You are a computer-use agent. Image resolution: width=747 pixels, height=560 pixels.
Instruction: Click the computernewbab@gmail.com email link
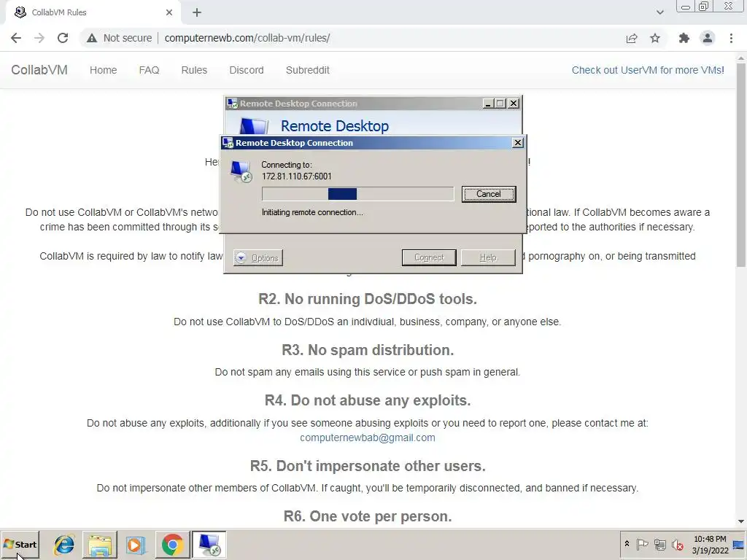[x=368, y=437]
